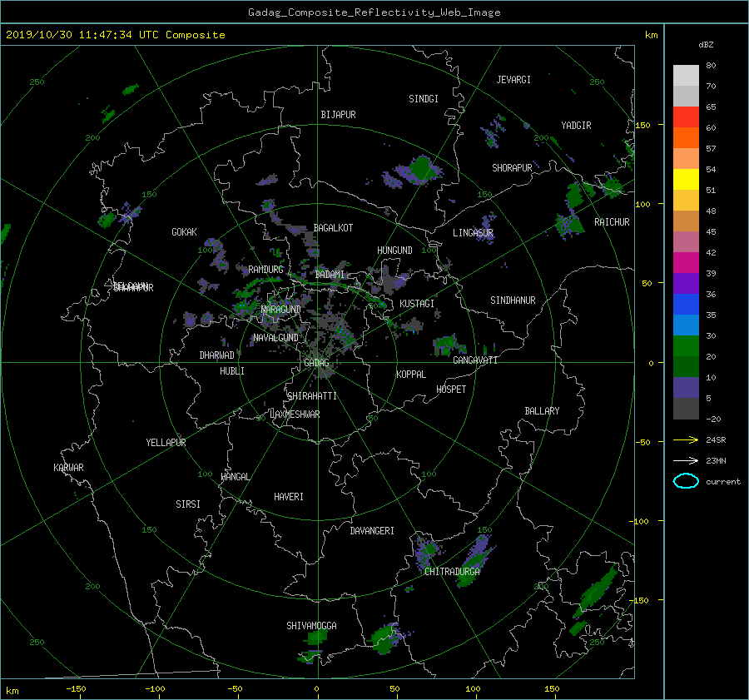Click the JEVARGI city label
The height and width of the screenshot is (700, 749).
pos(513,80)
